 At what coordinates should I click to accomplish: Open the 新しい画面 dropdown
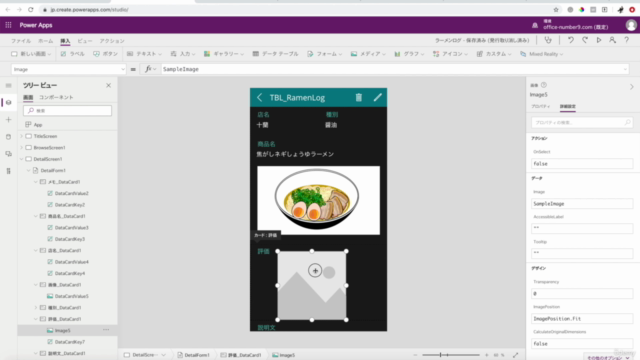click(x=31, y=54)
